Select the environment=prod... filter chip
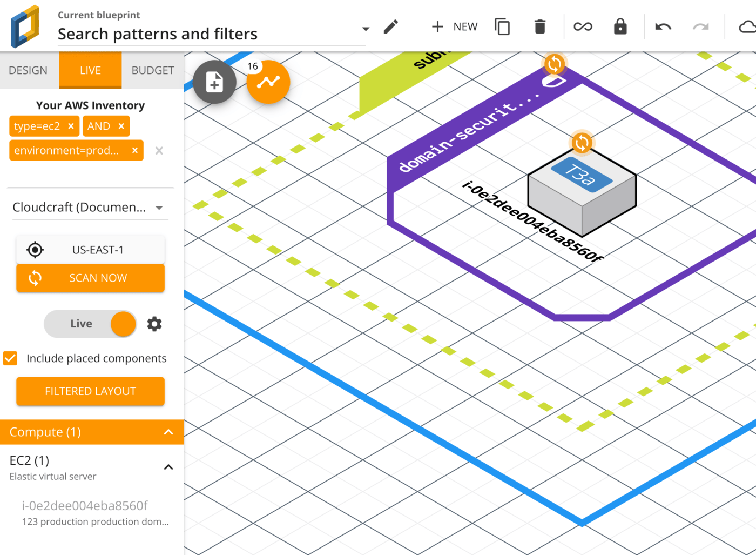756x555 pixels. coord(66,150)
